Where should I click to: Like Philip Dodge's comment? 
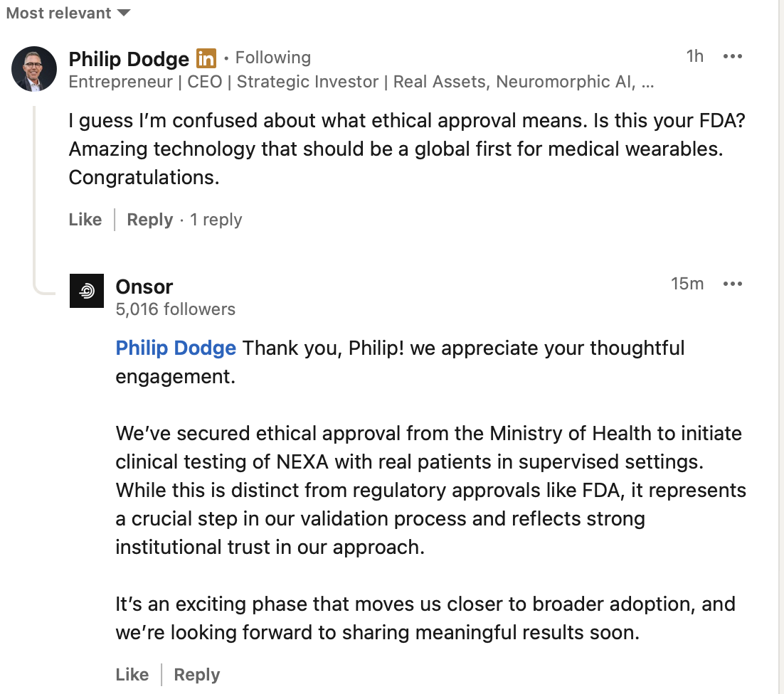point(85,219)
